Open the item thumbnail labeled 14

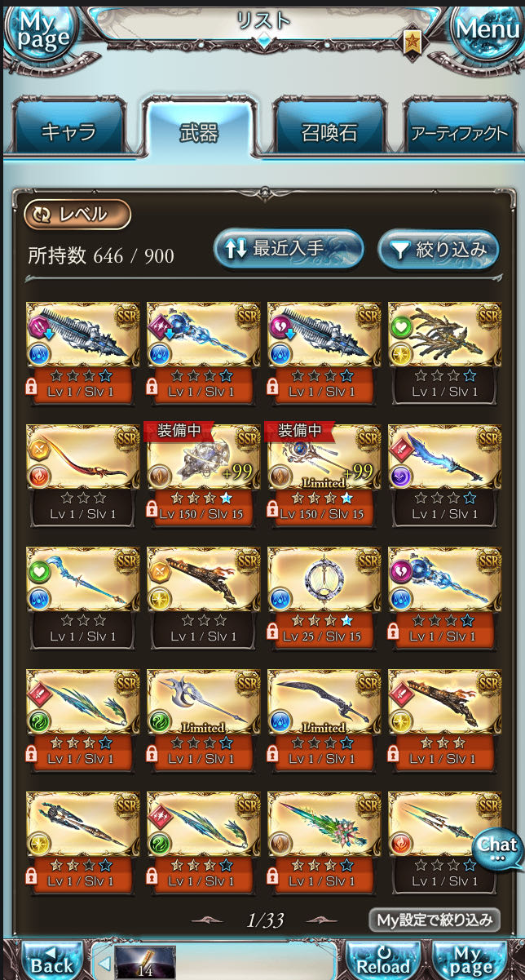click(x=145, y=963)
